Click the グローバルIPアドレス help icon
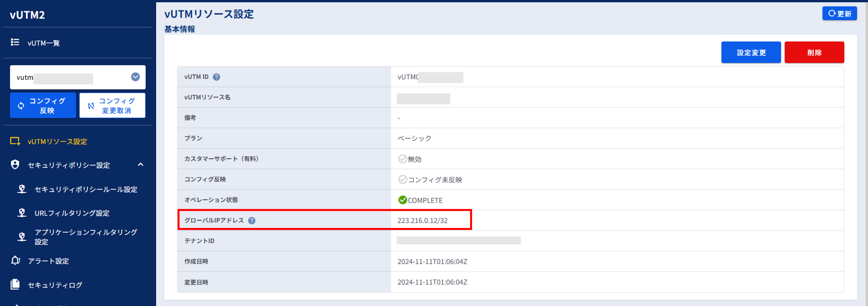 pyautogui.click(x=252, y=221)
